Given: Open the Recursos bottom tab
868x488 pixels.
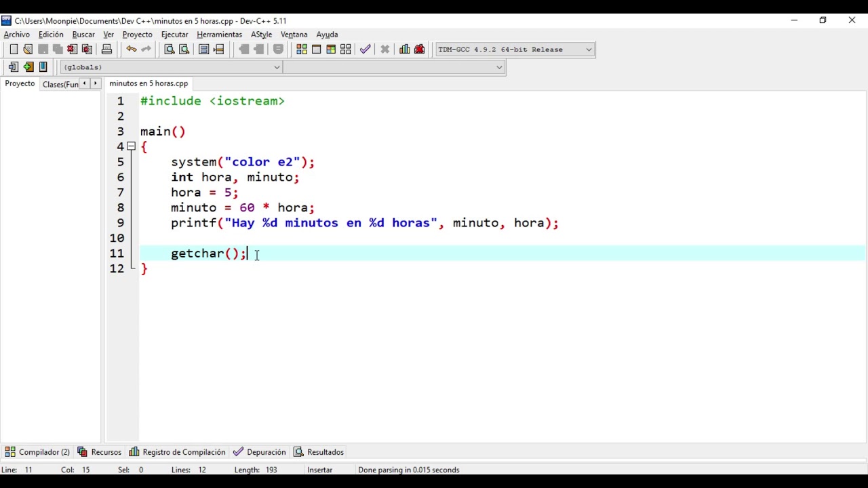Looking at the screenshot, I should tap(99, 452).
